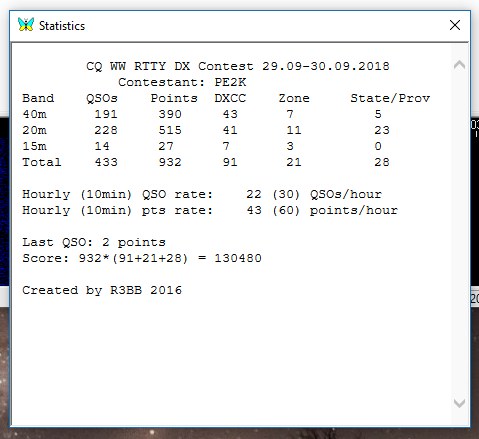Click the Total QSOs value 433
The height and width of the screenshot is (439, 479).
click(x=106, y=162)
